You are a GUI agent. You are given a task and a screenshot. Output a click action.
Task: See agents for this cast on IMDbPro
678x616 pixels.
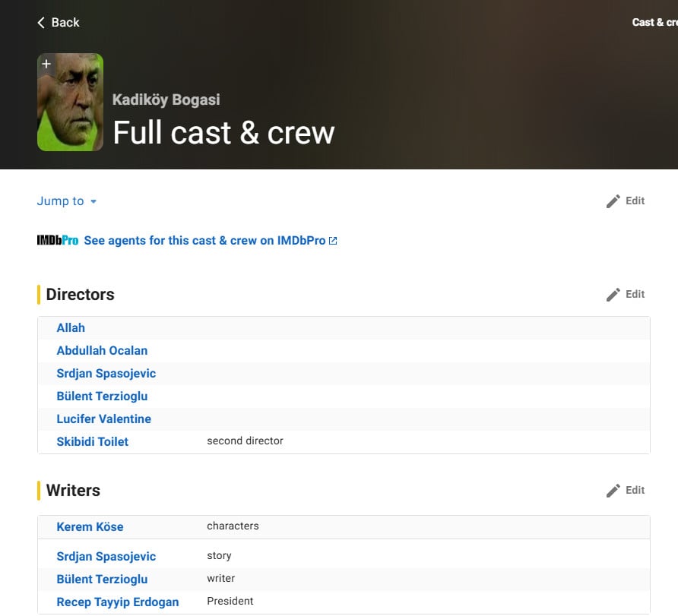[204, 240]
